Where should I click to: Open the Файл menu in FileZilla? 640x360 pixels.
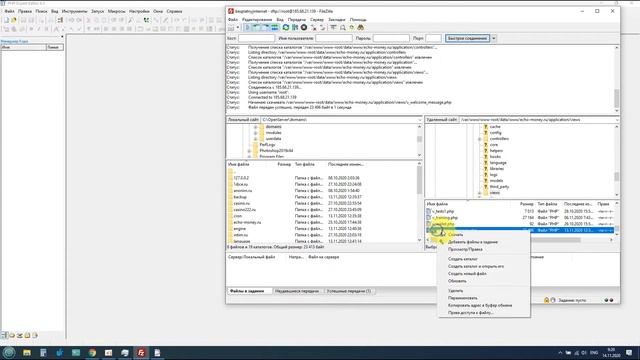[x=233, y=20]
